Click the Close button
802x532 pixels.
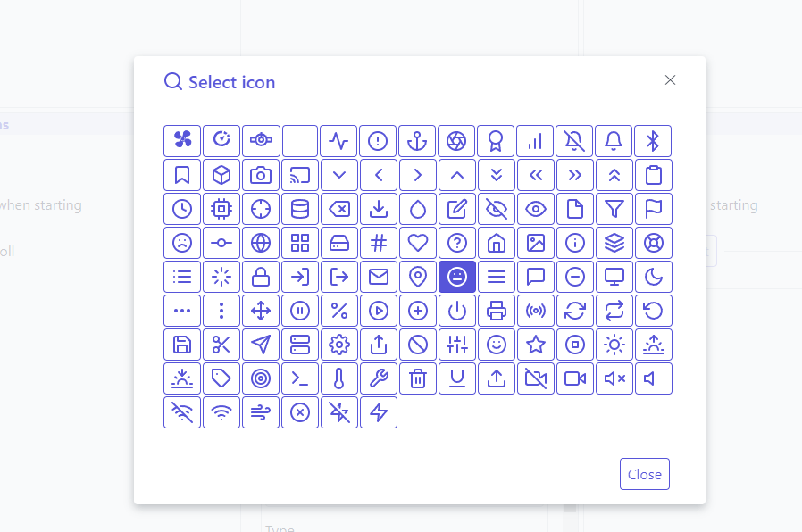pyautogui.click(x=644, y=475)
